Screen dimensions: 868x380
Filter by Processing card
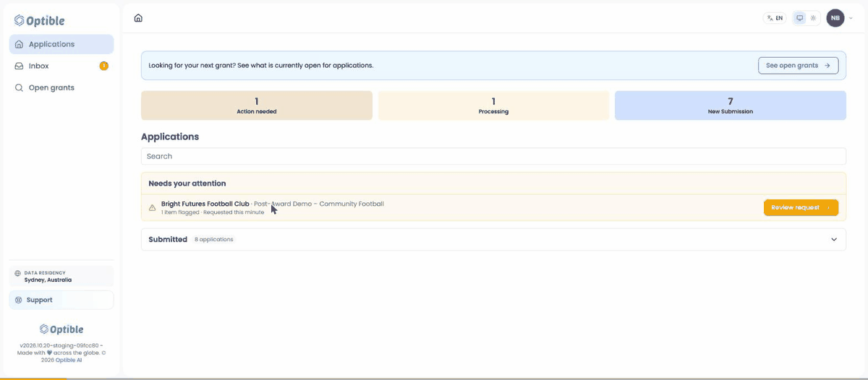coord(493,105)
